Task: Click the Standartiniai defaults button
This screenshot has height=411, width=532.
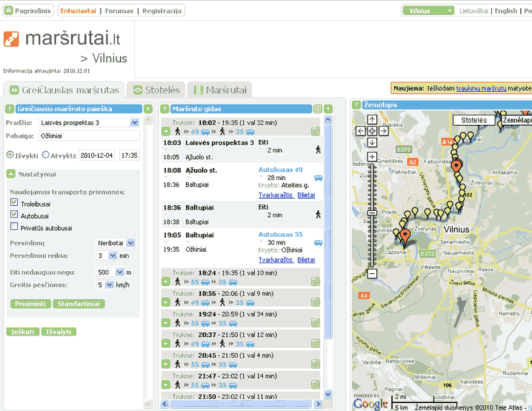Action: (x=79, y=303)
